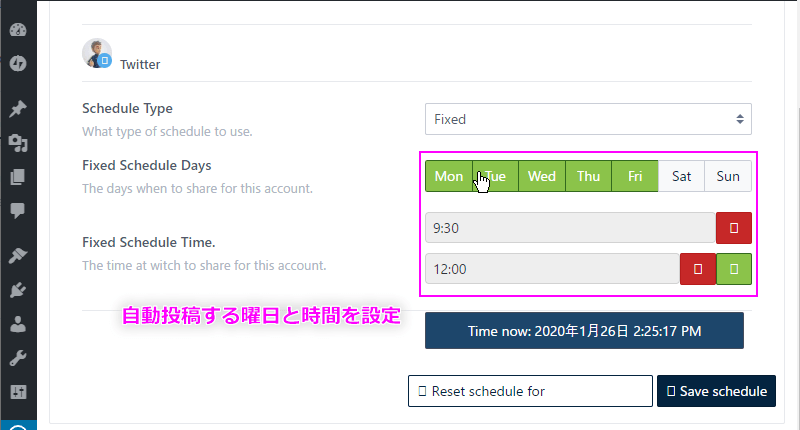Enable Sun as a schedule day
This screenshot has width=800, height=430.
click(728, 176)
